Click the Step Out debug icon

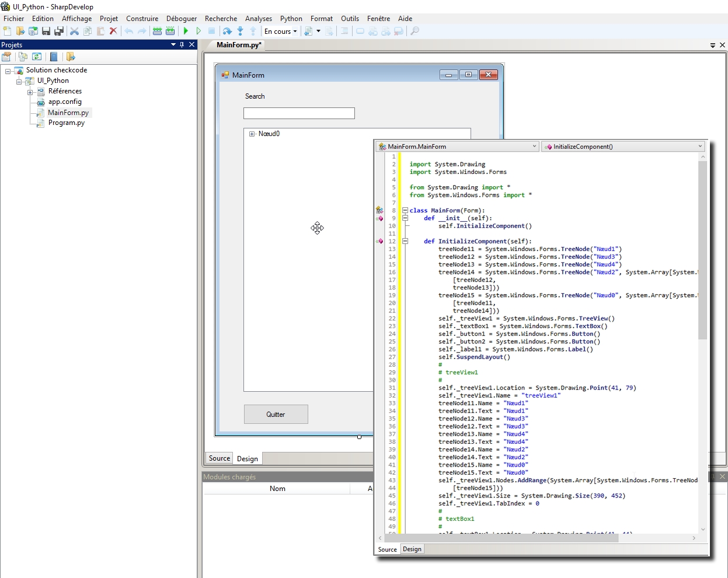point(253,31)
